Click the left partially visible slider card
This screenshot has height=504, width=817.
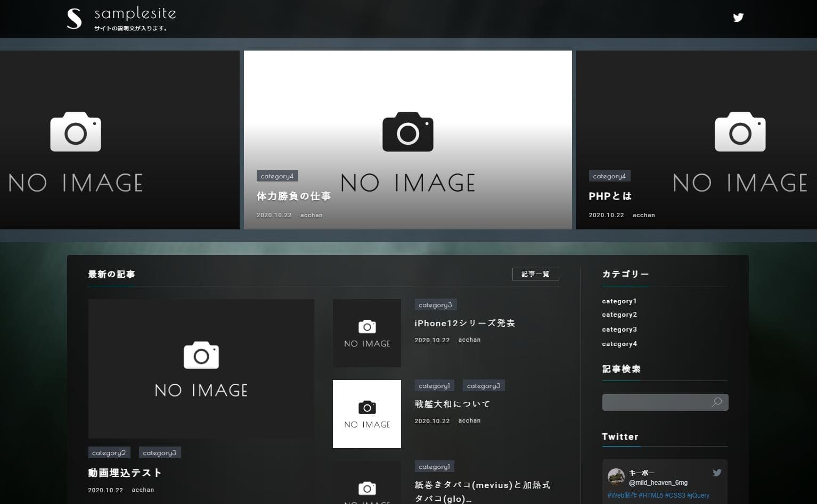[120, 140]
